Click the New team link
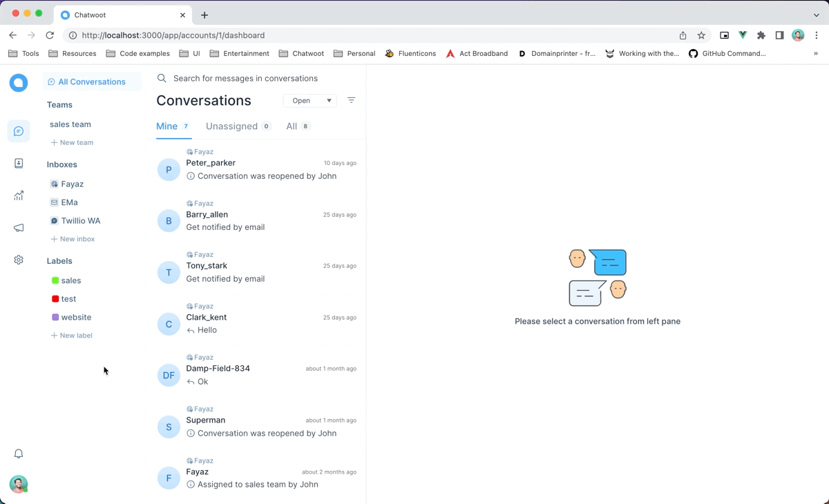829x504 pixels. [x=72, y=142]
